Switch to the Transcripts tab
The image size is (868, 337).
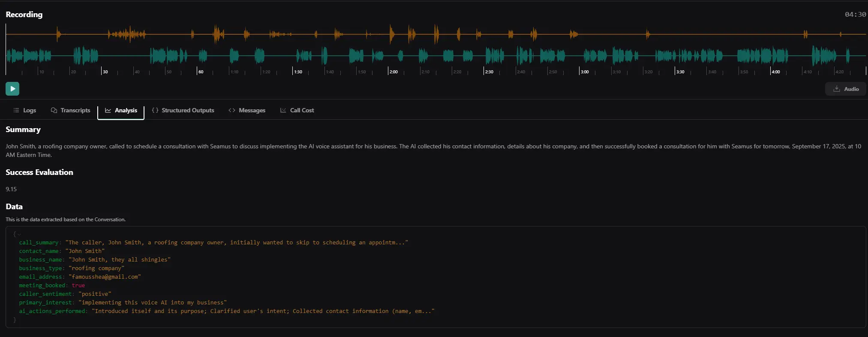(70, 110)
